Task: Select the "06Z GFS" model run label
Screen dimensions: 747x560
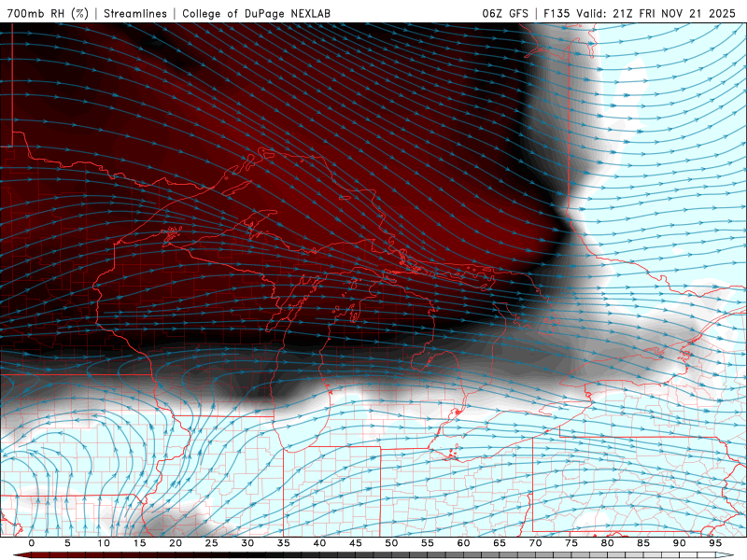Action: [x=505, y=13]
